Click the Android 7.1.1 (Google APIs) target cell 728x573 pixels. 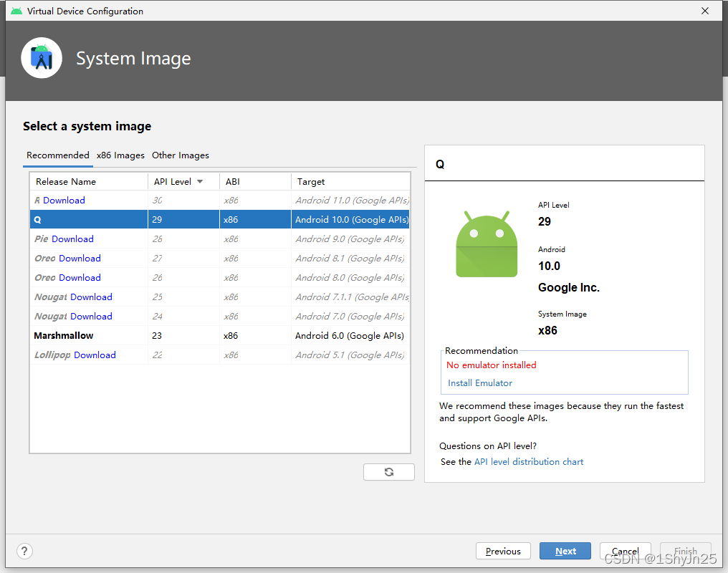[x=350, y=297]
